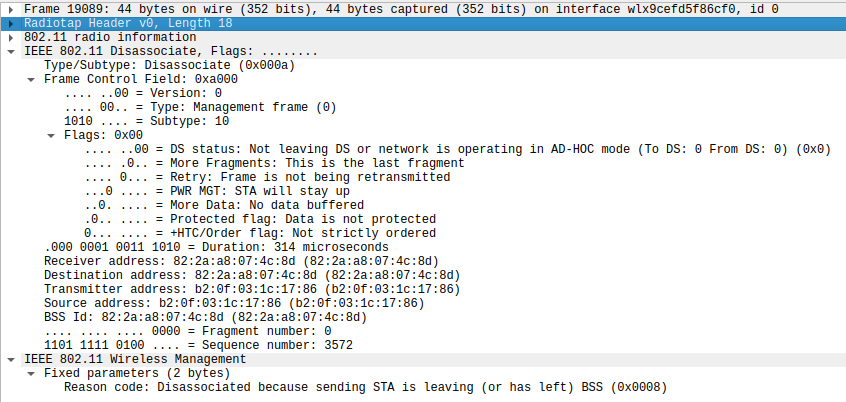Select the Subtype: 10 field
Image resolution: width=846 pixels, height=402 pixels.
tap(147, 121)
